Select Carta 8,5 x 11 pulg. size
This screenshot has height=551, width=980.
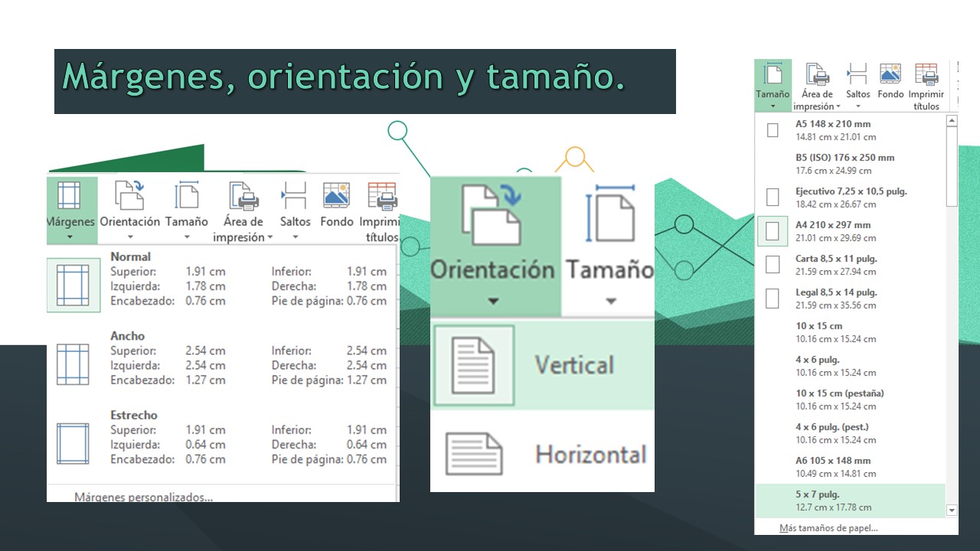point(850,265)
